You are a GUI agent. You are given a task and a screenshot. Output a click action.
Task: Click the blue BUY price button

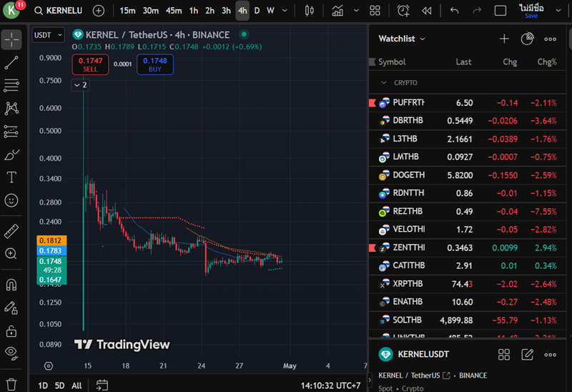(154, 65)
